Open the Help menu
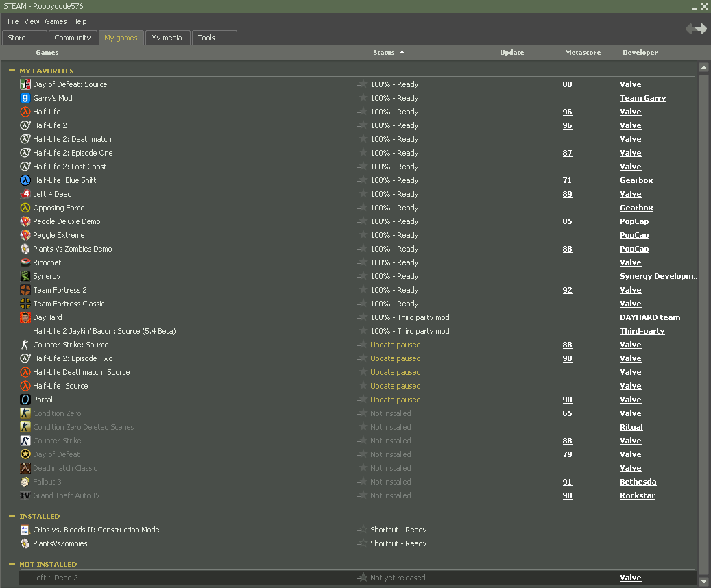Image resolution: width=711 pixels, height=588 pixels. [80, 21]
